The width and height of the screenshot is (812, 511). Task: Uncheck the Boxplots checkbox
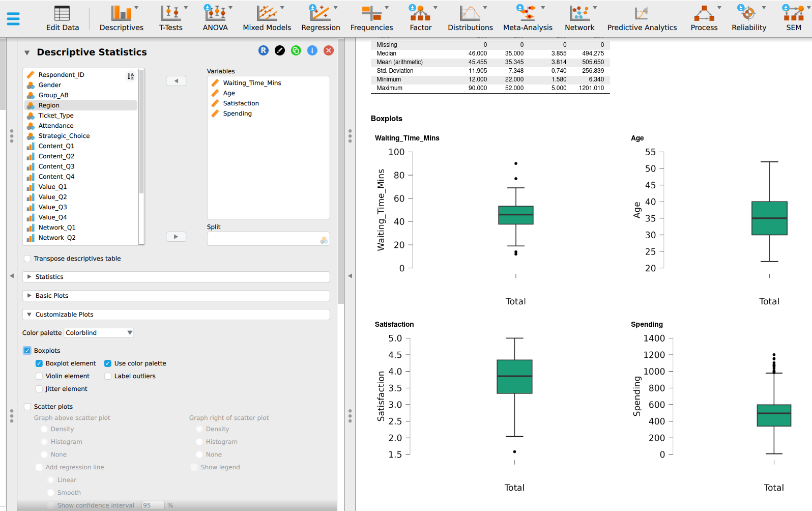27,351
